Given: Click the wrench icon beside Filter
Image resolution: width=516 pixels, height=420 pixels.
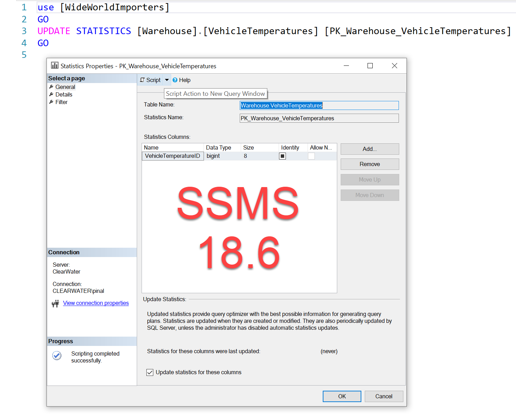Looking at the screenshot, I should click(51, 102).
